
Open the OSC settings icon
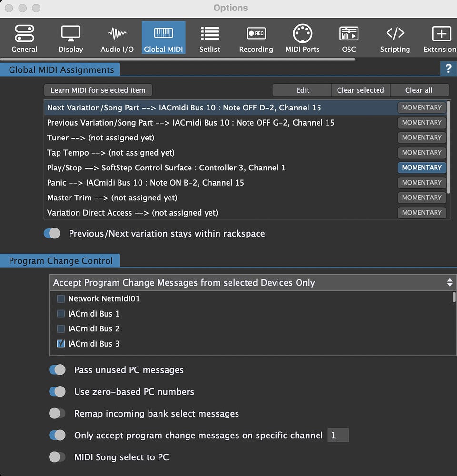click(348, 34)
